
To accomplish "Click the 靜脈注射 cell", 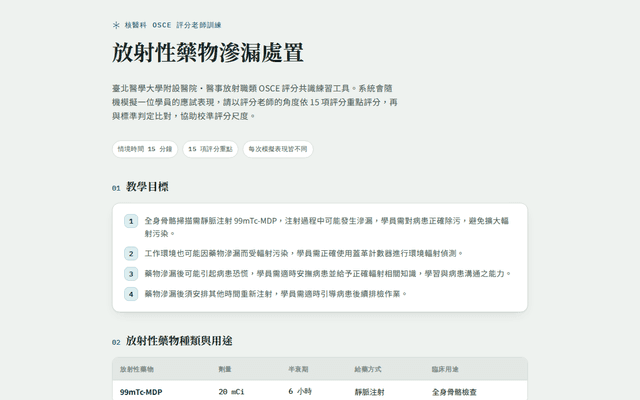I will [369, 392].
